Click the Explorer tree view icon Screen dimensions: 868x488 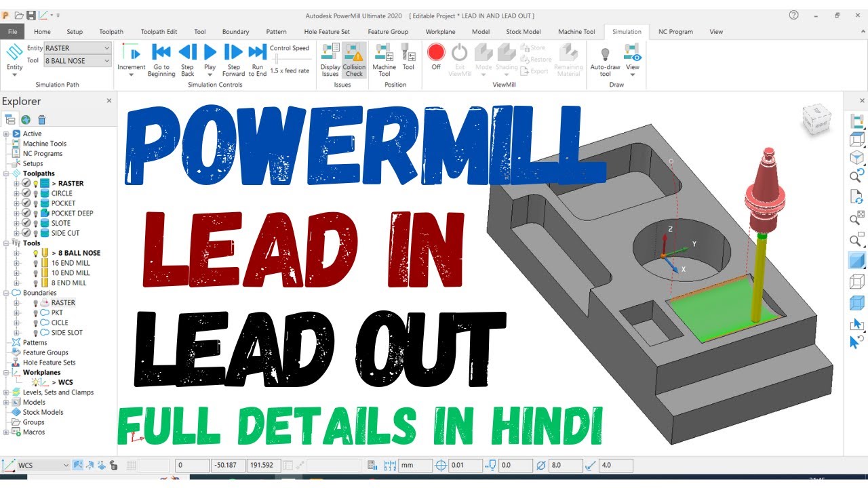coord(10,120)
